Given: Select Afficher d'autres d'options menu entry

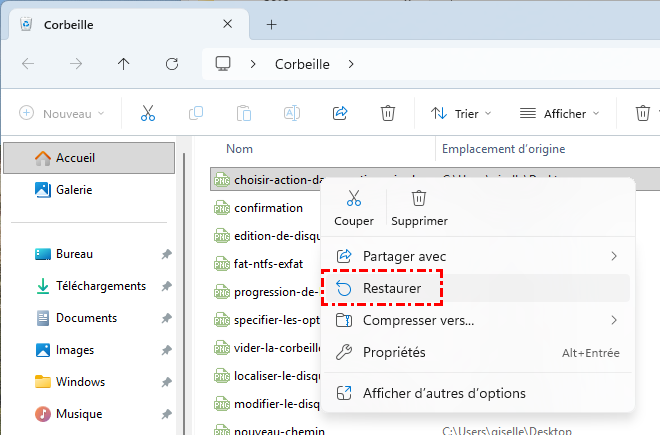Looking at the screenshot, I should 443,393.
